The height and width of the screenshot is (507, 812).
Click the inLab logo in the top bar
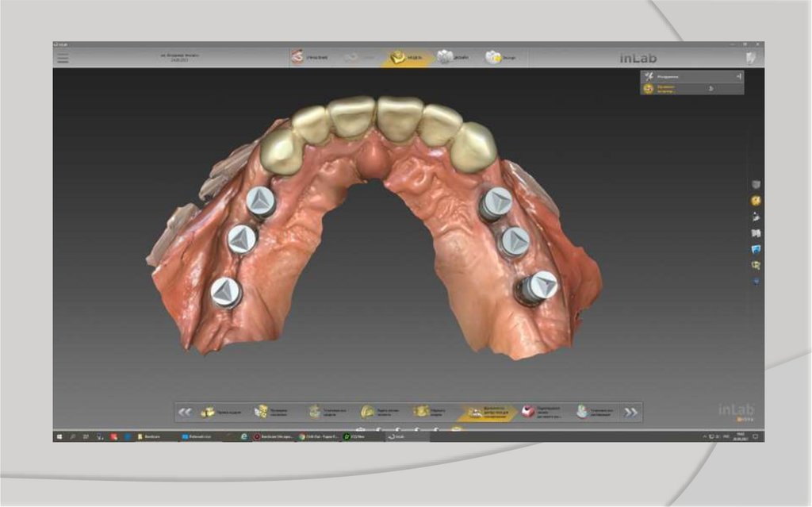[638, 58]
